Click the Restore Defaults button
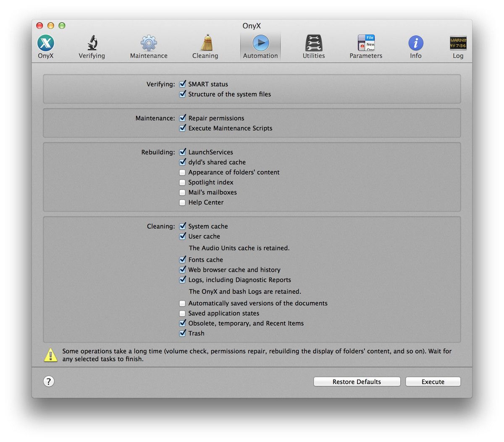504x442 pixels. [357, 382]
